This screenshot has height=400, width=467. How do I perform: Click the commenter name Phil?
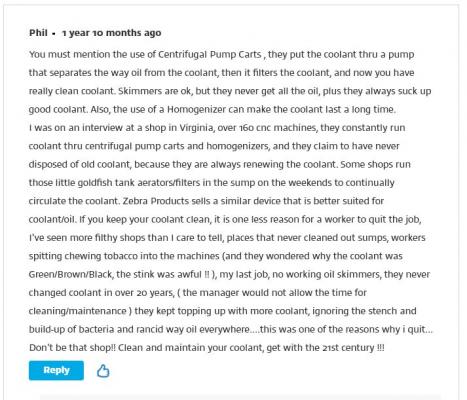click(38, 33)
